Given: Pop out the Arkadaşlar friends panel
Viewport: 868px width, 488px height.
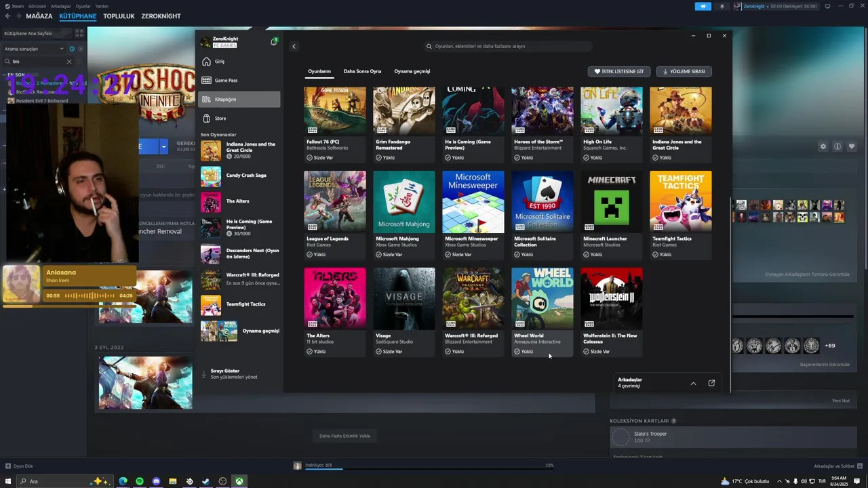Looking at the screenshot, I should coord(711,383).
